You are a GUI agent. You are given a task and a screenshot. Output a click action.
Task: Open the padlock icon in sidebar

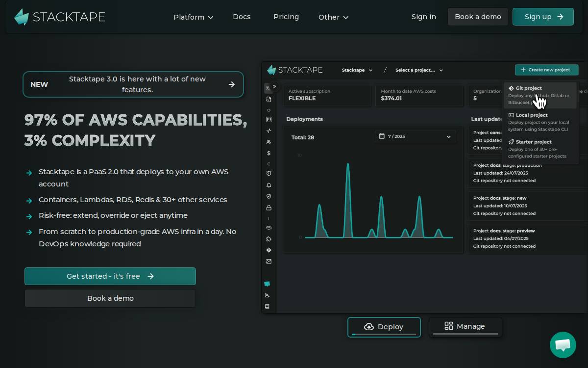(269, 208)
